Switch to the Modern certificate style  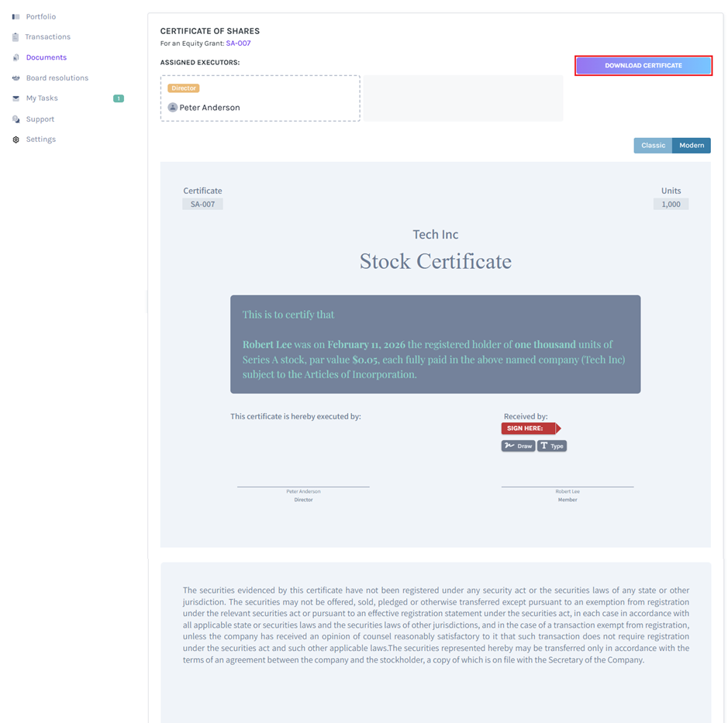coord(691,145)
